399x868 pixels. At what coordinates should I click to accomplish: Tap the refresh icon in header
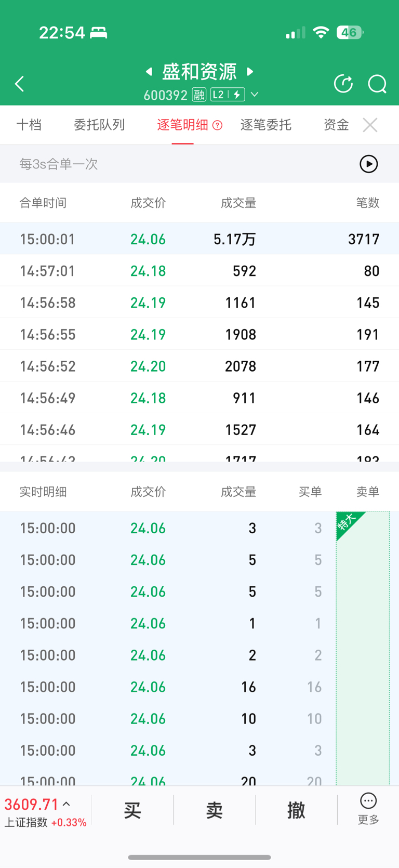tap(343, 84)
